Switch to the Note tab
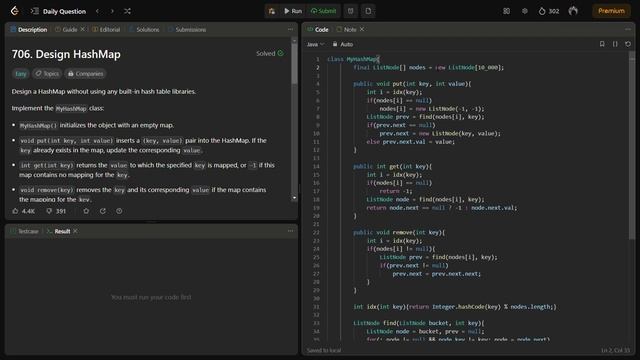The image size is (640, 360). [347, 29]
